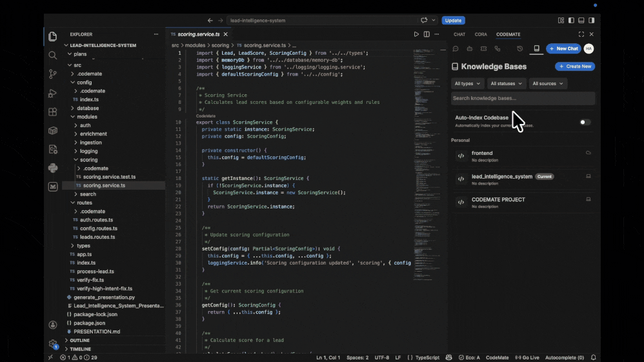
Task: Open the CODEMATE PROJECT knowledge base
Action: (523, 203)
